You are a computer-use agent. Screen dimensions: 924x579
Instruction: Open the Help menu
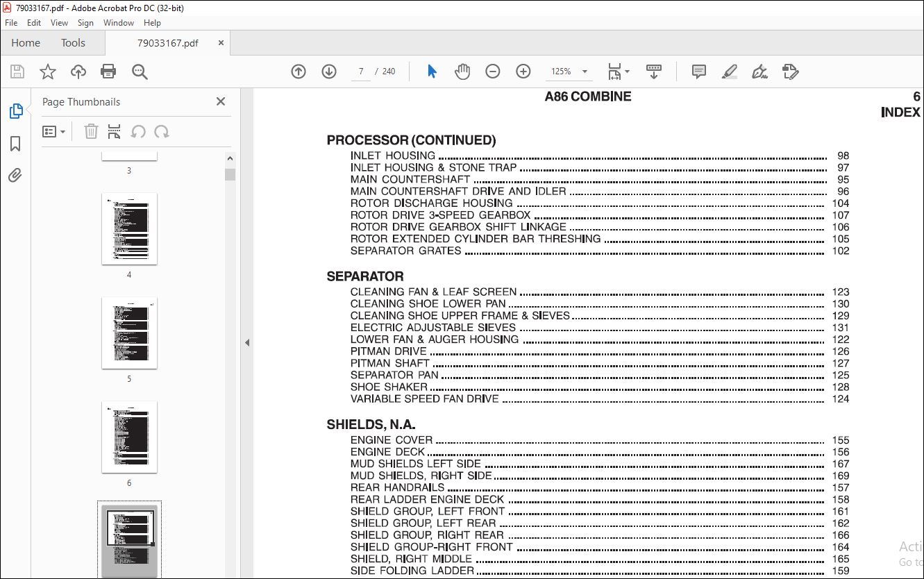pos(152,23)
